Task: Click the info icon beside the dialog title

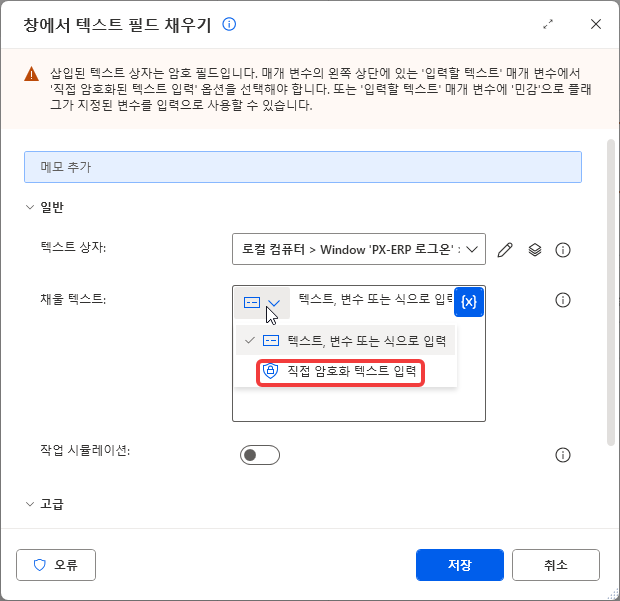Action: (229, 24)
